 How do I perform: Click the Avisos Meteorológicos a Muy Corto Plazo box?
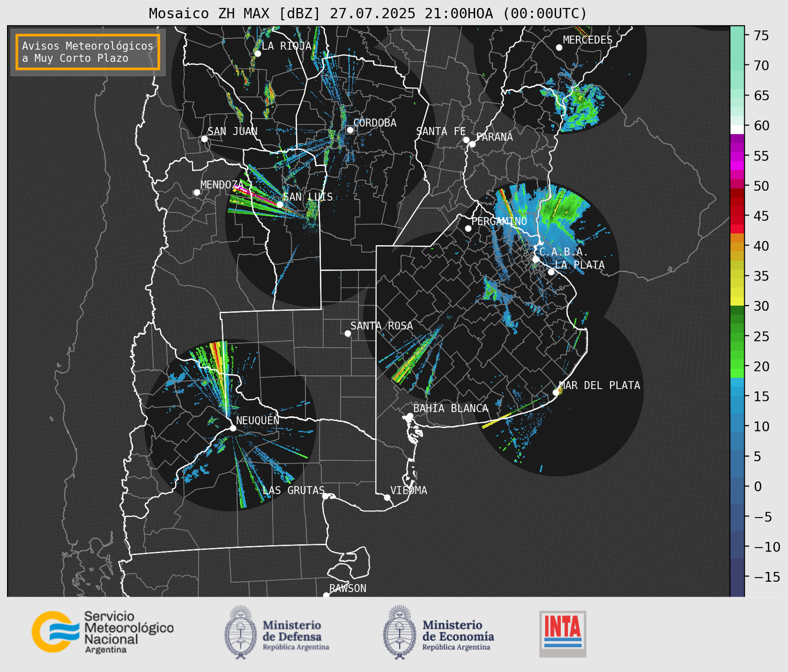coord(88,52)
